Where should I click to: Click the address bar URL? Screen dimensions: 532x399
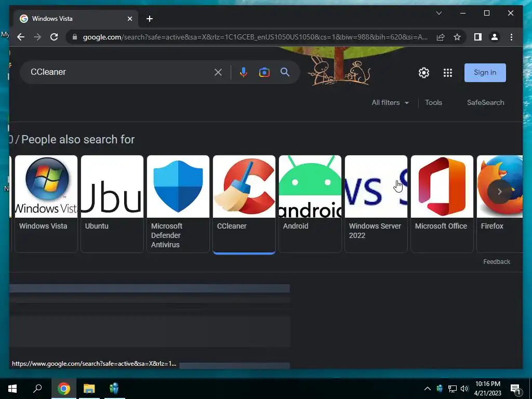point(255,37)
